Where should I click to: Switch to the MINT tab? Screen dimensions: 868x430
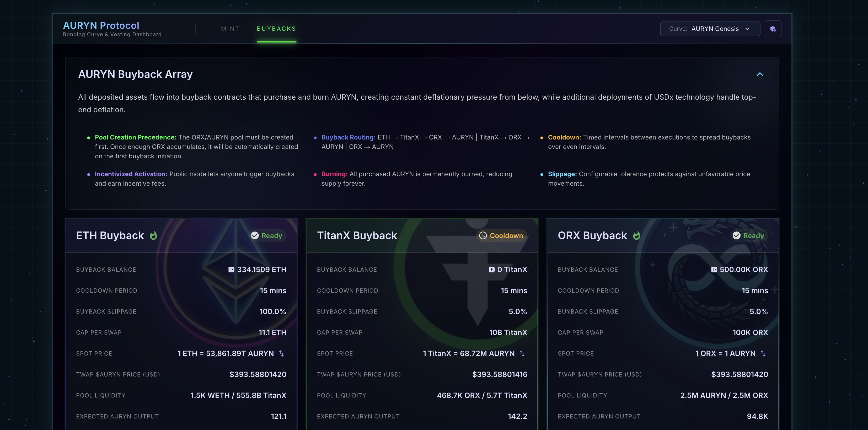pos(230,29)
